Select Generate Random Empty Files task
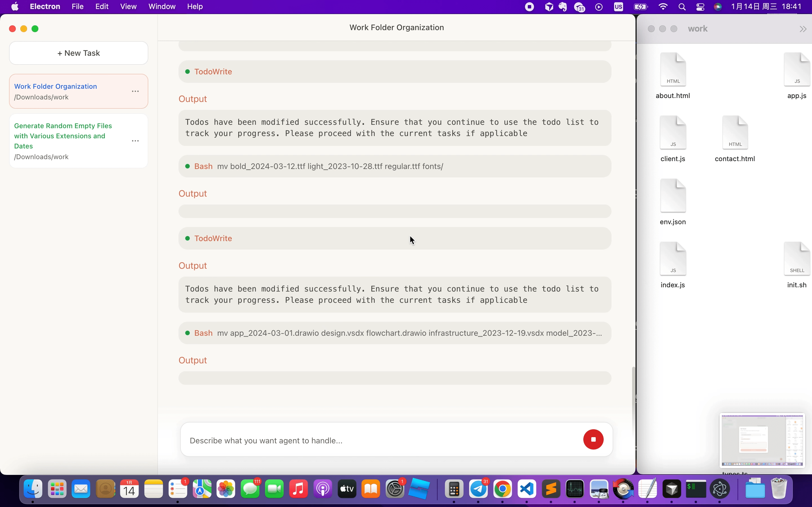Viewport: 812px width, 507px height. [x=63, y=136]
